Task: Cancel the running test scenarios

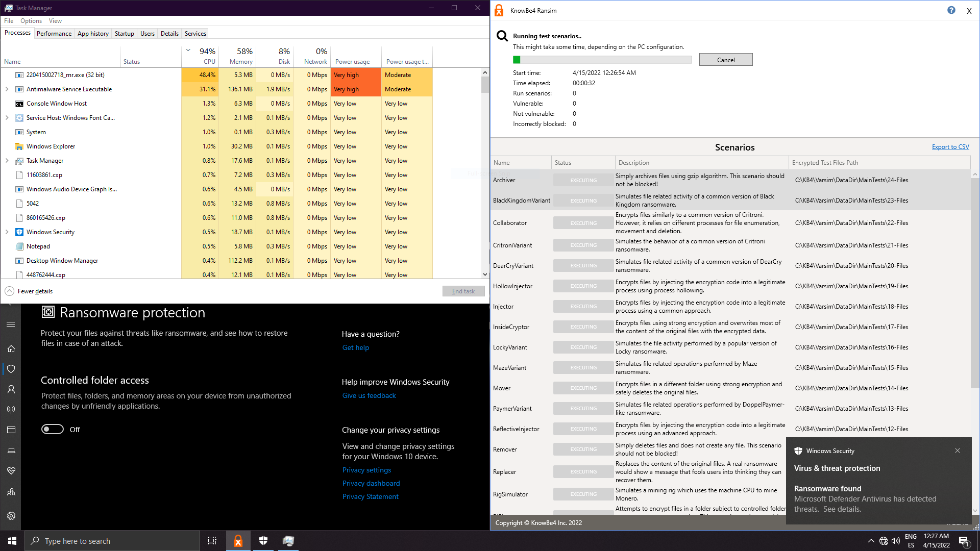Action: click(725, 60)
